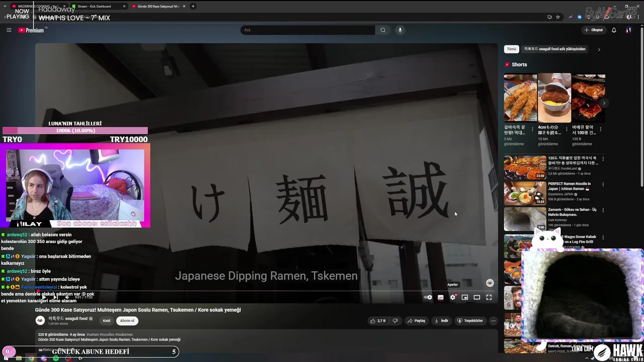Focus the Ara search field
The height and width of the screenshot is (362, 644).
click(308, 30)
